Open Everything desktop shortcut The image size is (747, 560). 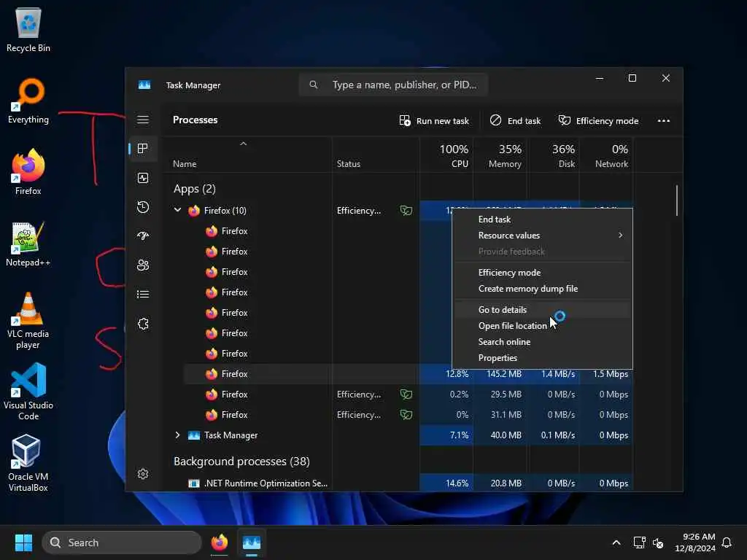[28, 101]
